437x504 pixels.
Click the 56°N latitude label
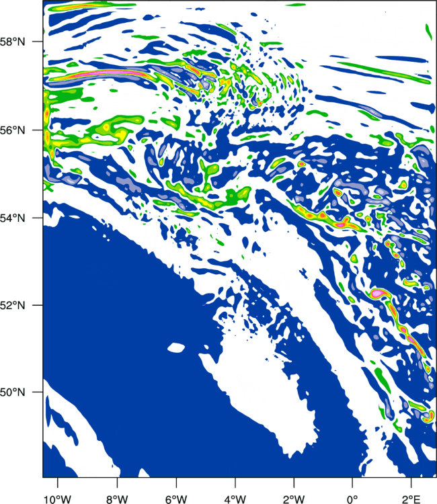tap(12, 130)
